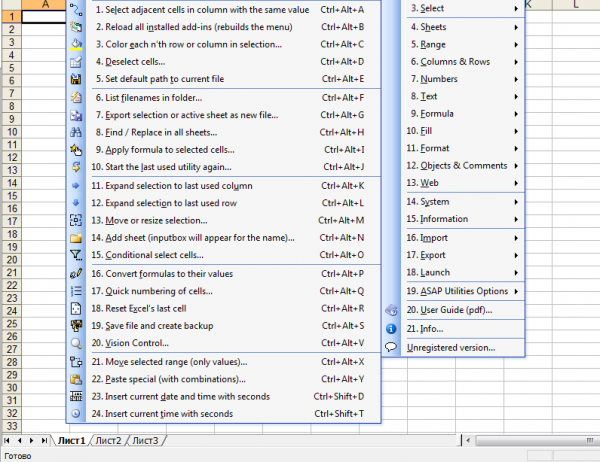Click the Color each n'th row icon
The image size is (600, 462).
76,44
